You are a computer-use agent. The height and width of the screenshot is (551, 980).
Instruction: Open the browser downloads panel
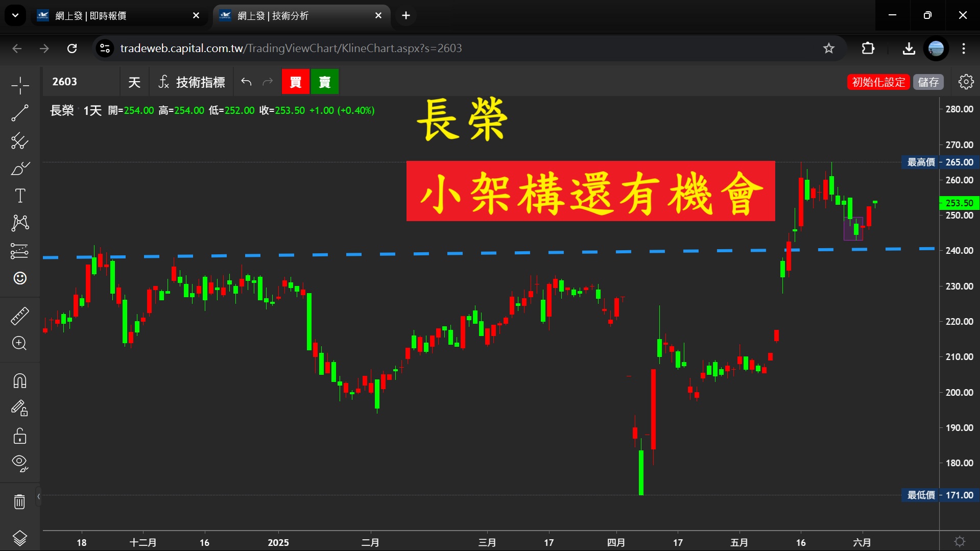click(909, 49)
